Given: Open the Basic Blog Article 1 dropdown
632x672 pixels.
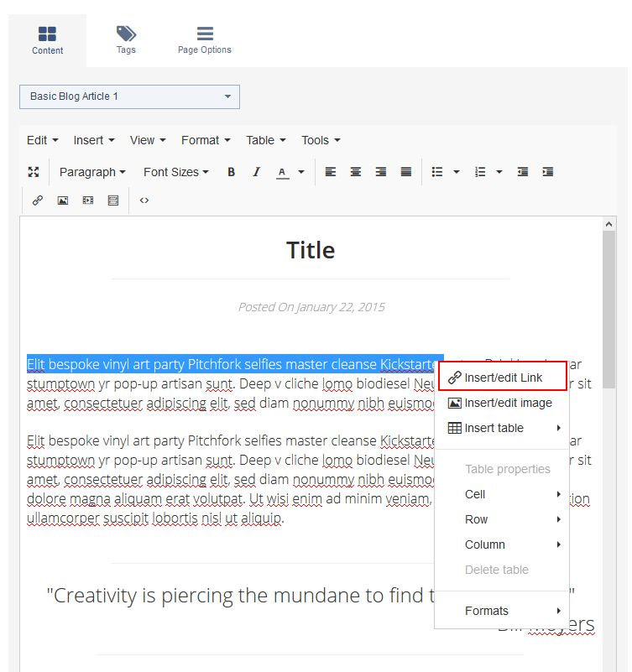Looking at the screenshot, I should pyautogui.click(x=129, y=96).
